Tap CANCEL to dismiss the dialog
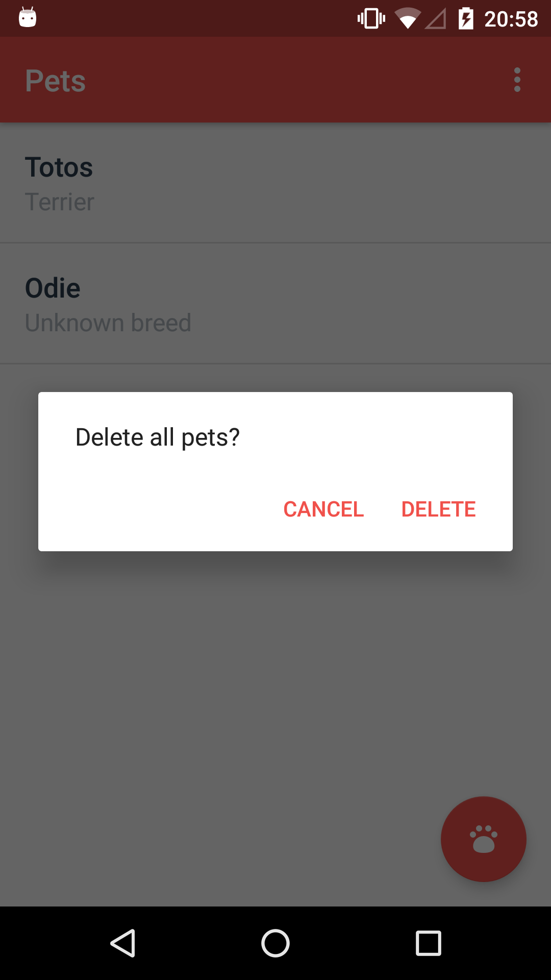The height and width of the screenshot is (980, 551). tap(323, 509)
